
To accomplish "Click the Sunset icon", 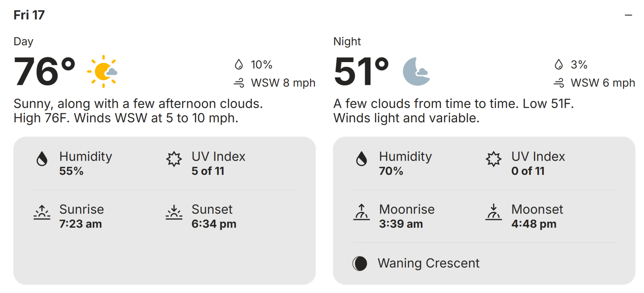I will pos(174,212).
